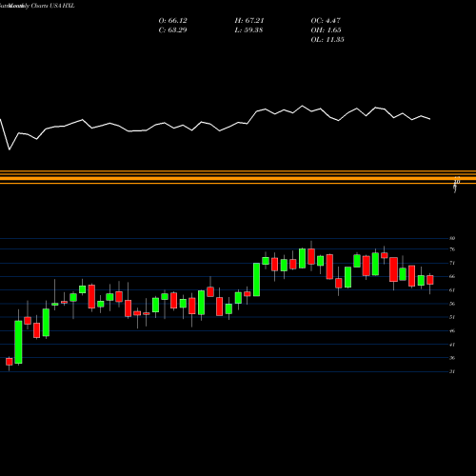Click the '76' price axis label

coord(452,249)
